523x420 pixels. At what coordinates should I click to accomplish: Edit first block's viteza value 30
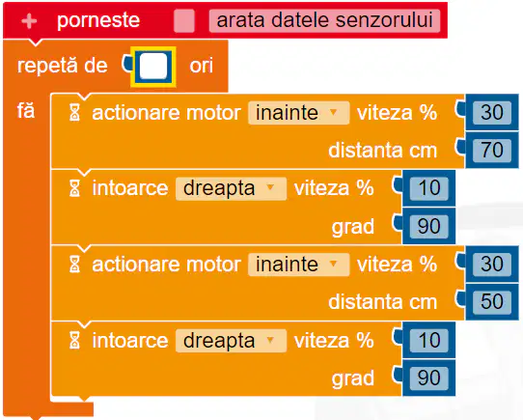[x=492, y=113]
